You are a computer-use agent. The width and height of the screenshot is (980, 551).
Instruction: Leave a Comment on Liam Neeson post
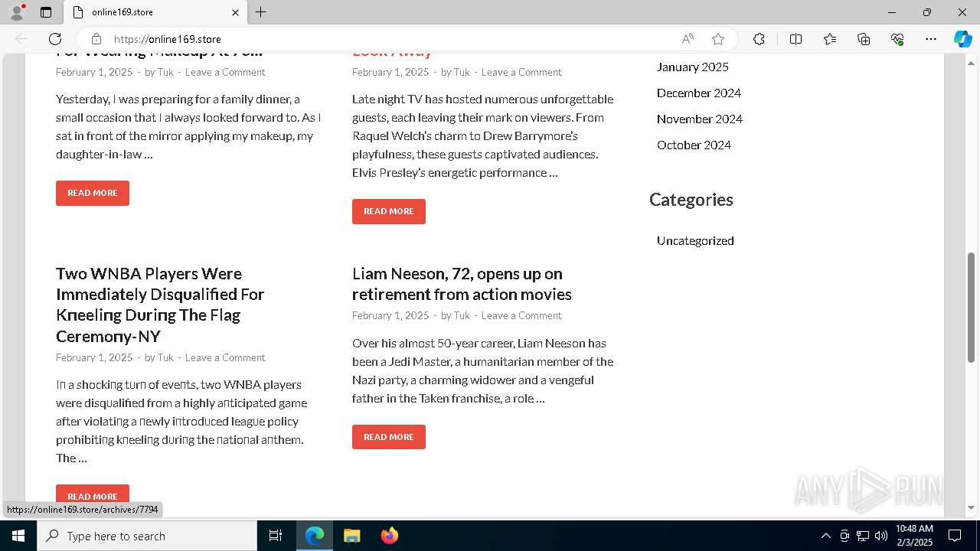[x=521, y=315]
